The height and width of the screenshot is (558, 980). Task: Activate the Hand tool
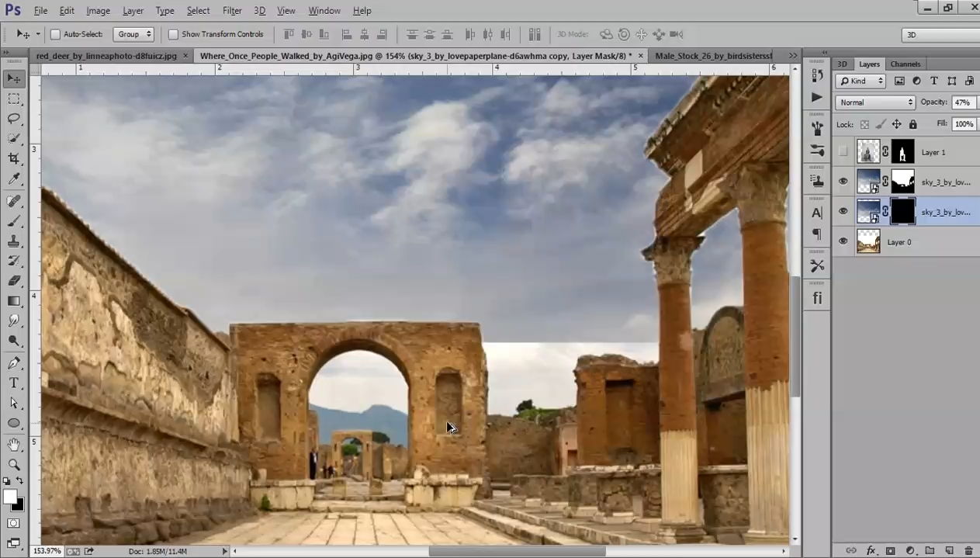point(14,445)
